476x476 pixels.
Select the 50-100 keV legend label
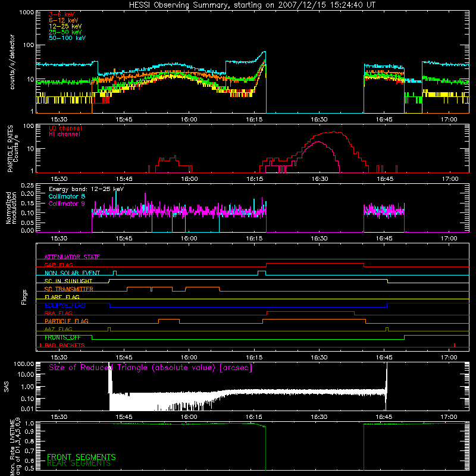67,38
